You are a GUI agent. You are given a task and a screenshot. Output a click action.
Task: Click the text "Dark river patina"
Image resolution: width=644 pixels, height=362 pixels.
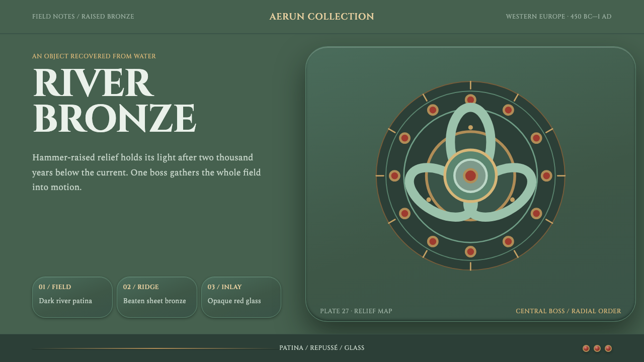point(65,301)
